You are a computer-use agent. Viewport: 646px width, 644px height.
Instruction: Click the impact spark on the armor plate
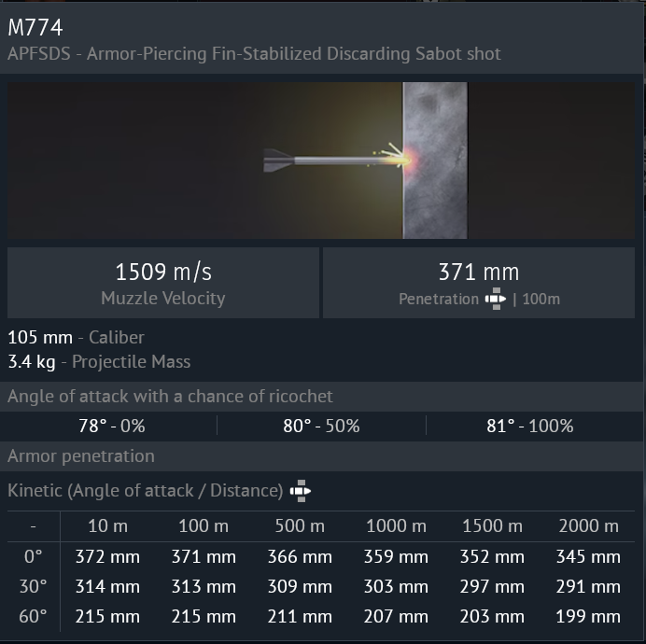tap(405, 160)
